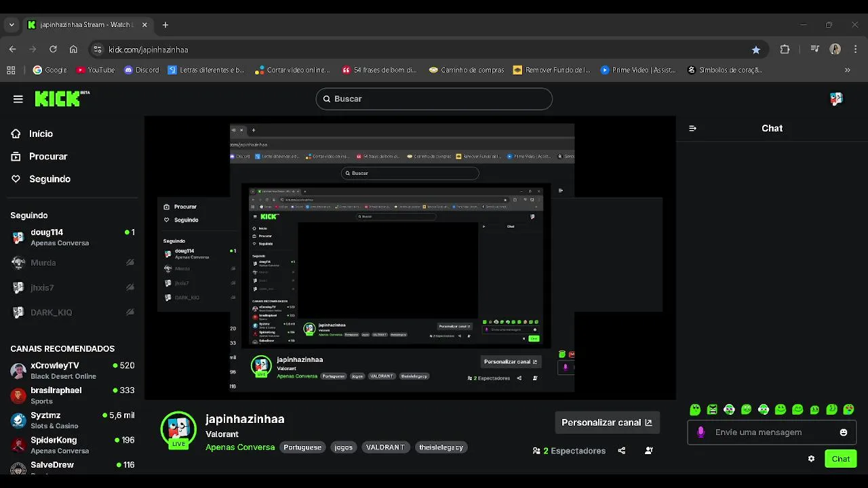Close the japinhazinhaa Stream tab
Screen dimensions: 868x488
145,25
